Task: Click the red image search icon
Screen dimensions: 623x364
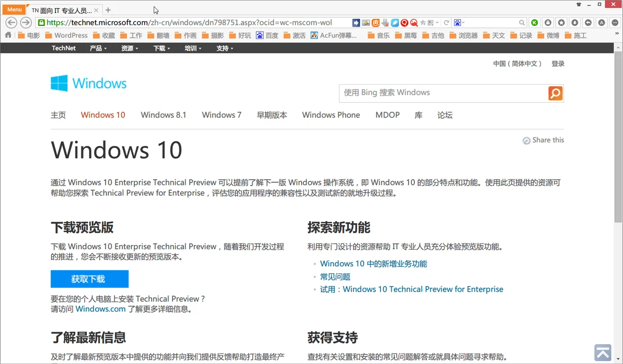Action: pyautogui.click(x=414, y=23)
